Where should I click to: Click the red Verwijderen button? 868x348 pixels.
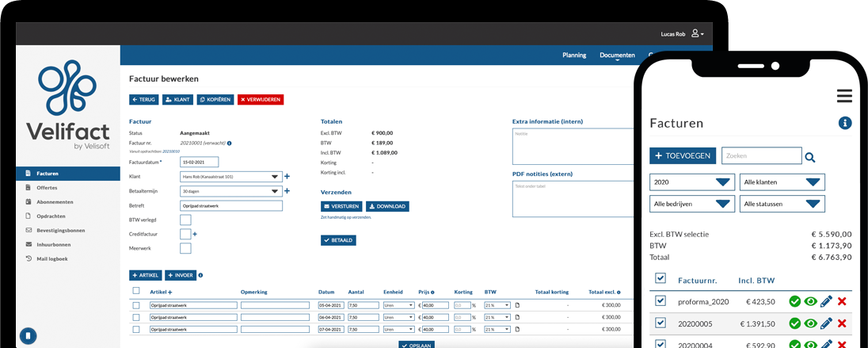[x=261, y=100]
